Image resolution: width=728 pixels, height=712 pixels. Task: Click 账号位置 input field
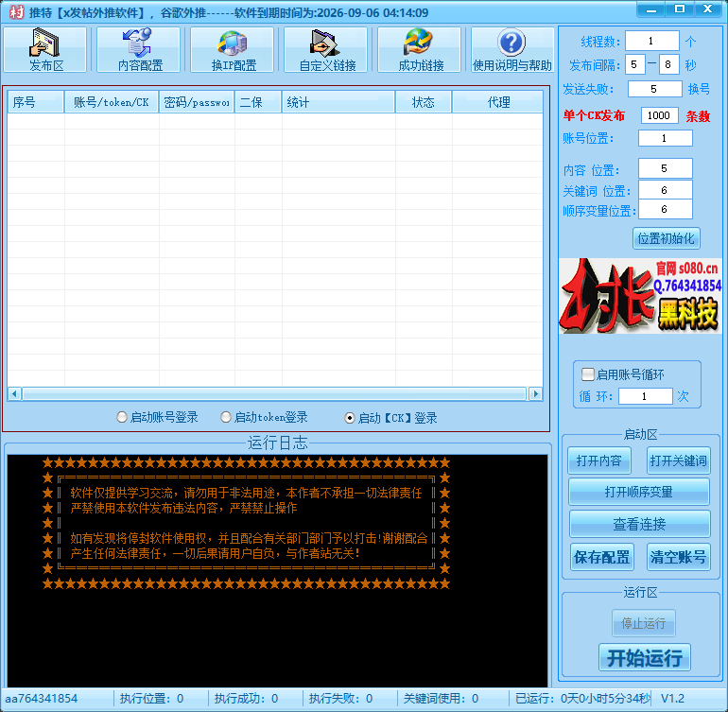click(666, 138)
